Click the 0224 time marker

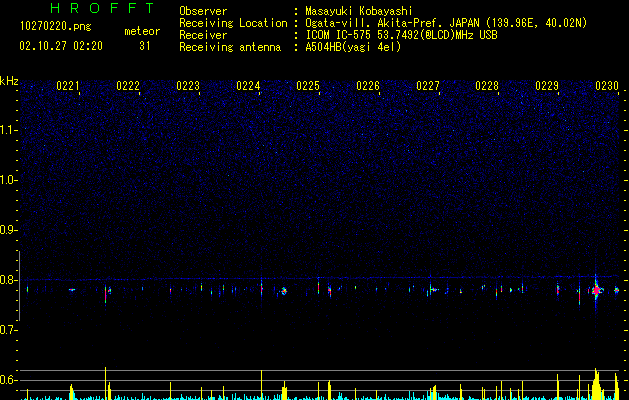(248, 86)
